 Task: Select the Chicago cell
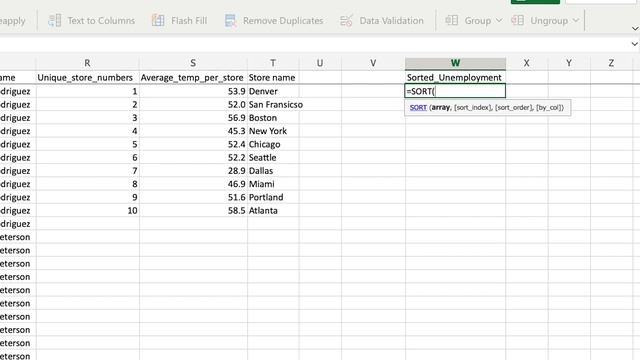click(273, 144)
